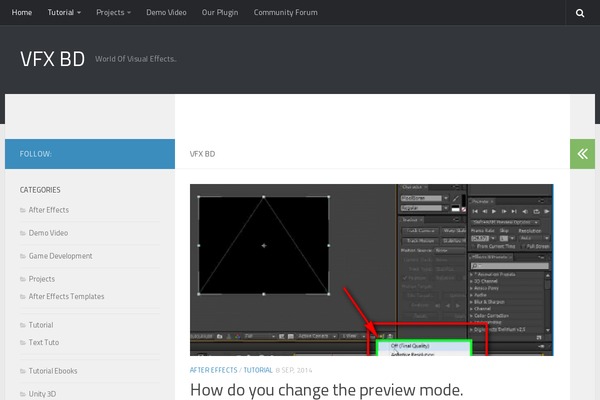This screenshot has width=600, height=400.
Task: Expand the Tutorial dropdown in navigation bar
Action: 64,13
